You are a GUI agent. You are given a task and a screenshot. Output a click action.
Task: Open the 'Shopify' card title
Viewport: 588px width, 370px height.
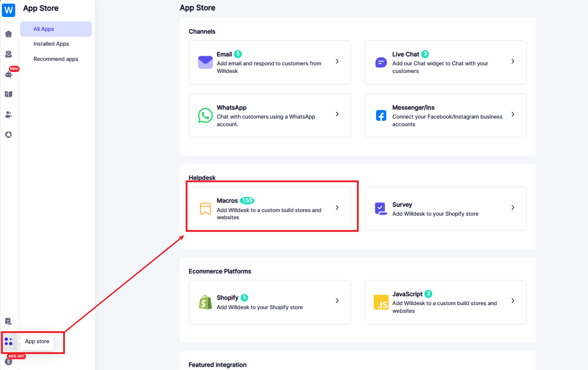click(x=228, y=298)
